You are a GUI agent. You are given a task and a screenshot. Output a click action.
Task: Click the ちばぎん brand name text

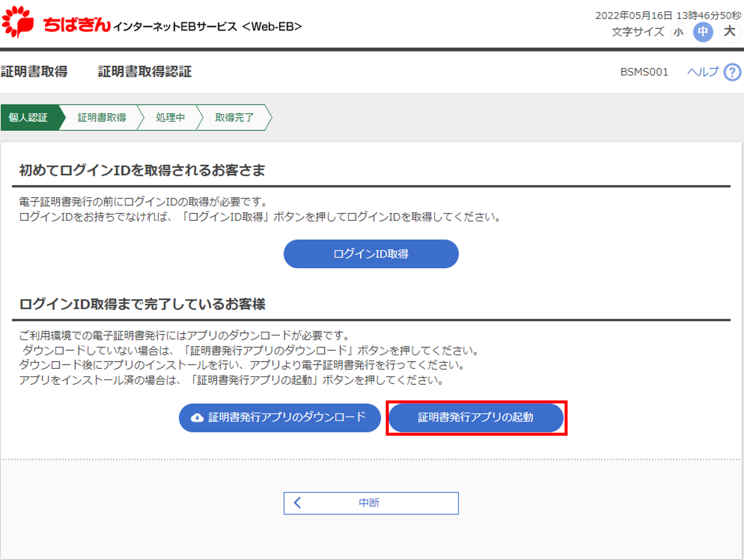(76, 25)
